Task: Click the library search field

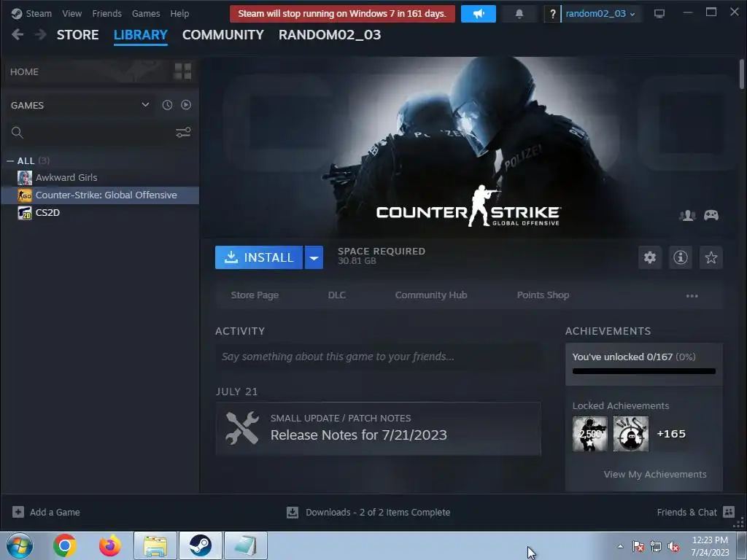Action: (x=90, y=133)
